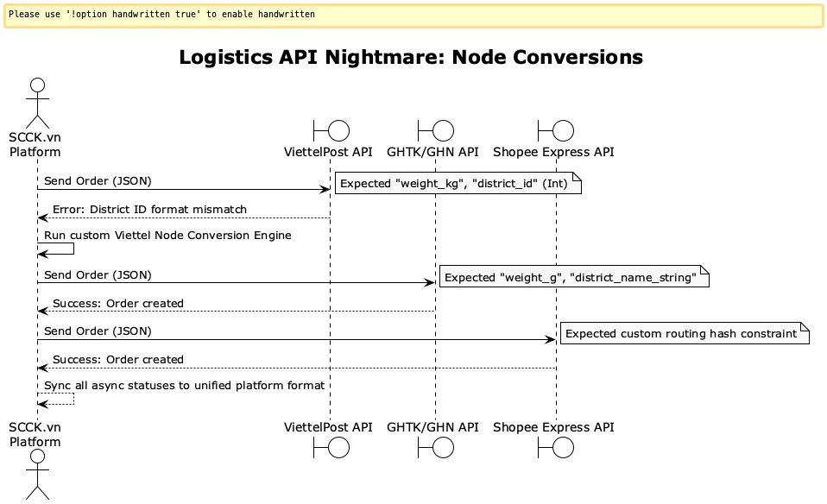Click the rightmost circle in the upper node row
Image resolution: width=827 pixels, height=504 pixels.
pyautogui.click(x=563, y=130)
